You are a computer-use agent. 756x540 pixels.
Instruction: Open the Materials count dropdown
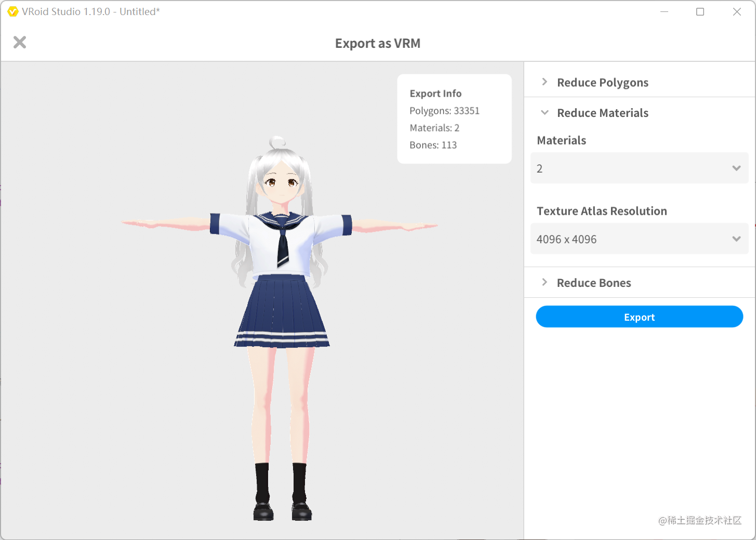(639, 168)
